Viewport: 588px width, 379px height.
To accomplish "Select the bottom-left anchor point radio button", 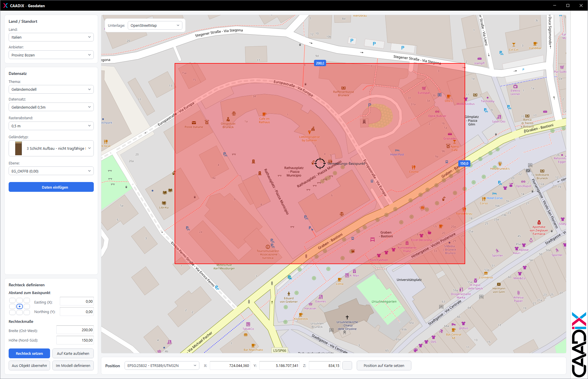I will tap(12, 312).
